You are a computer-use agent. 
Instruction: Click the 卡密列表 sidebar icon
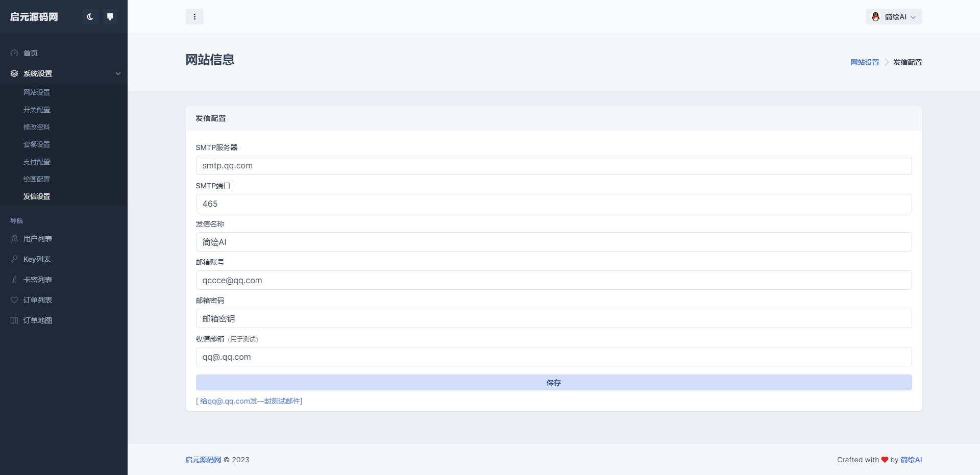coord(14,280)
